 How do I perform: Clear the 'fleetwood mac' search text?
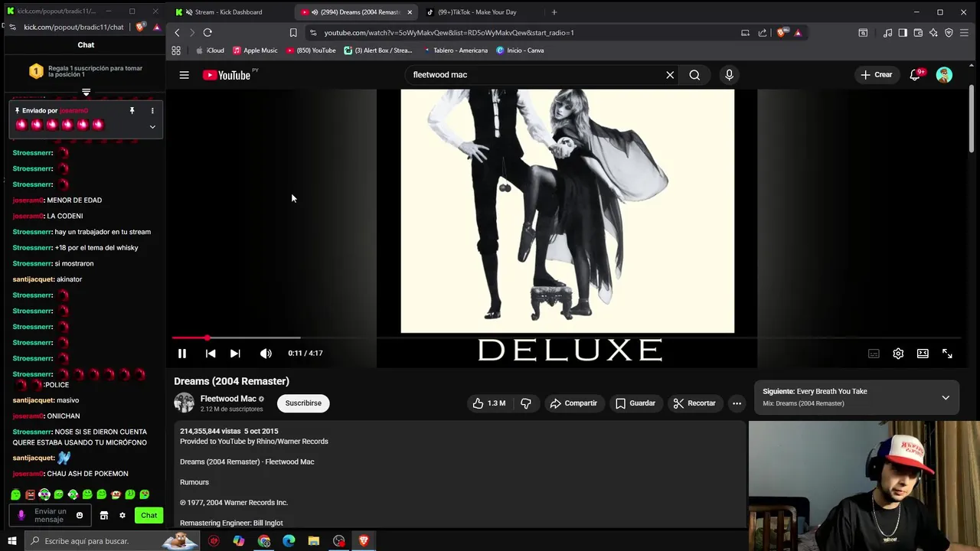click(x=670, y=75)
